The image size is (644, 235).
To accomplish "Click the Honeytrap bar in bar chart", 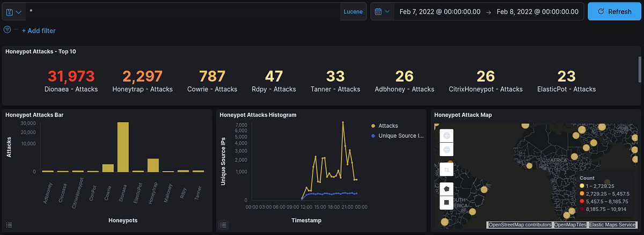I will pyautogui.click(x=153, y=165).
